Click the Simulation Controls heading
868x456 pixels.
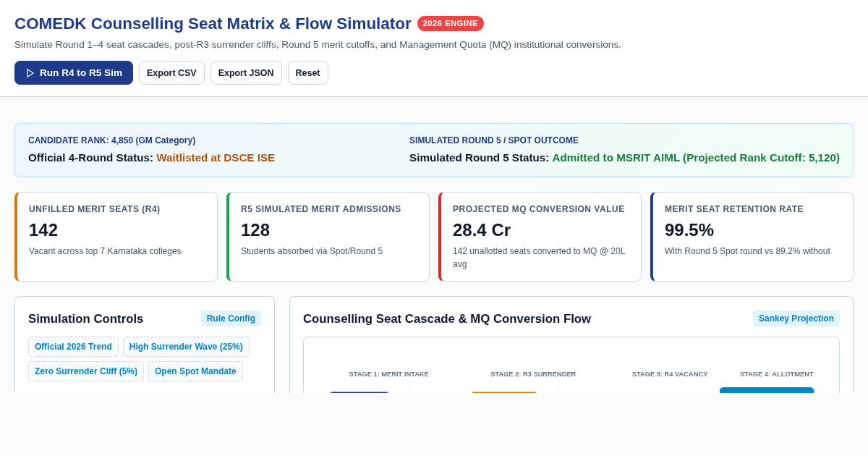(x=86, y=319)
